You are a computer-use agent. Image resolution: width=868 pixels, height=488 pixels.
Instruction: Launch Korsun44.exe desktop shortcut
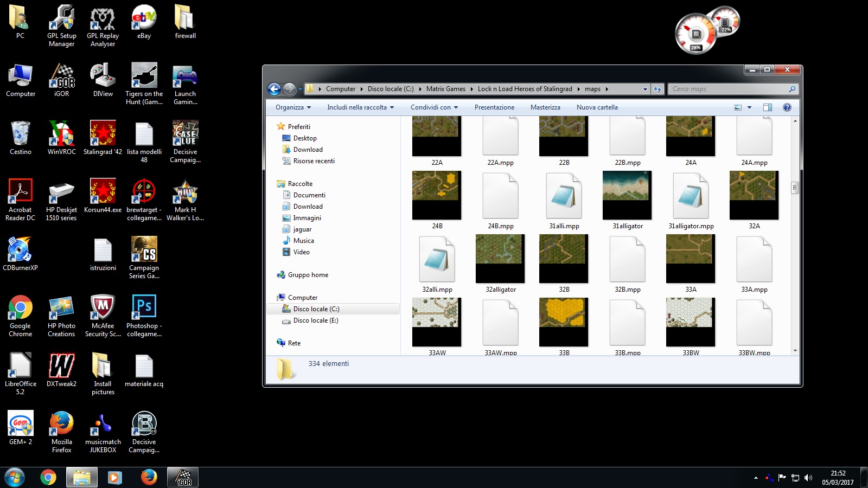[103, 196]
